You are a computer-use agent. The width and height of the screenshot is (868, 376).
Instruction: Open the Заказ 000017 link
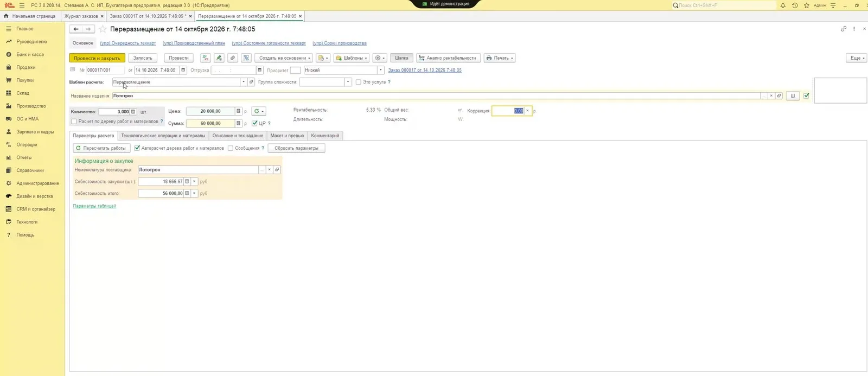(425, 70)
